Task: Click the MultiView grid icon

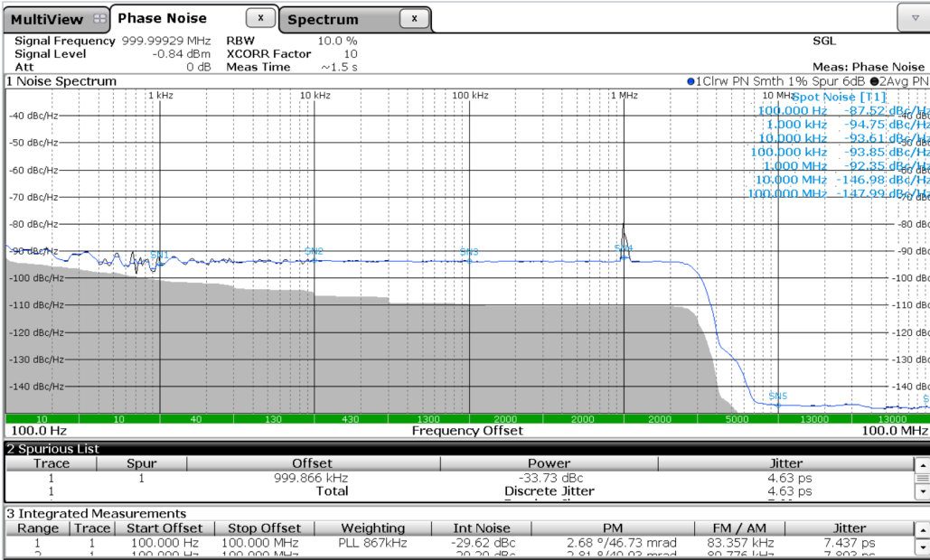Action: [99, 19]
